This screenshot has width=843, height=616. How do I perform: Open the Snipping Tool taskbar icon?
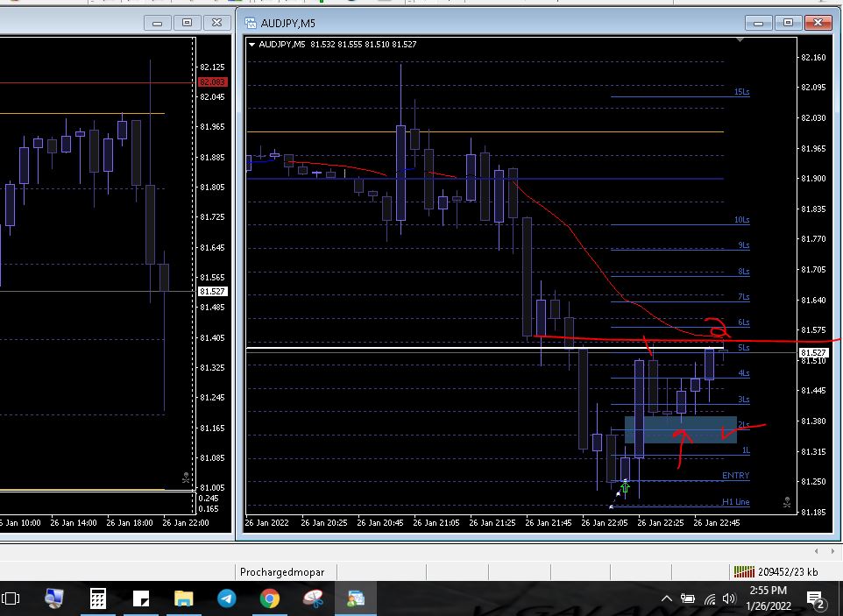(x=313, y=599)
